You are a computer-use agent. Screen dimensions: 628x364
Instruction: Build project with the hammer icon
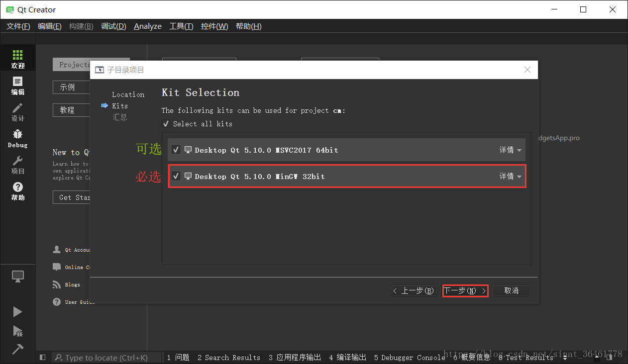coord(17,349)
